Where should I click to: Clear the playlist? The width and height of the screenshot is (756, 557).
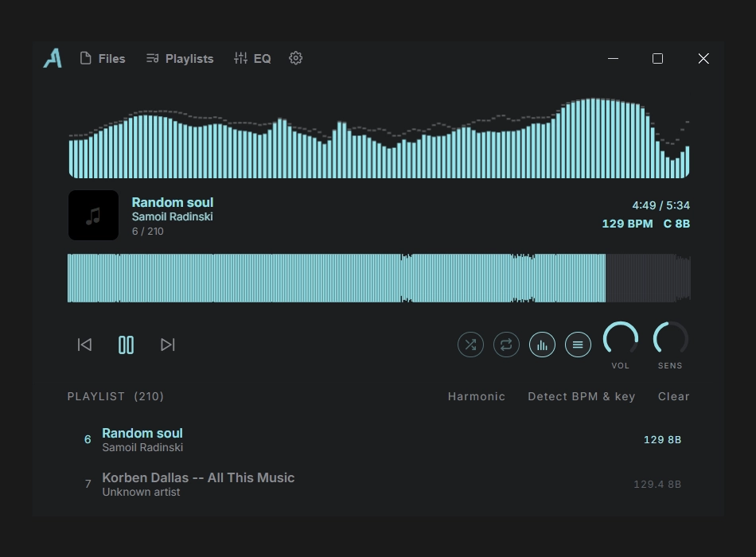click(x=673, y=396)
